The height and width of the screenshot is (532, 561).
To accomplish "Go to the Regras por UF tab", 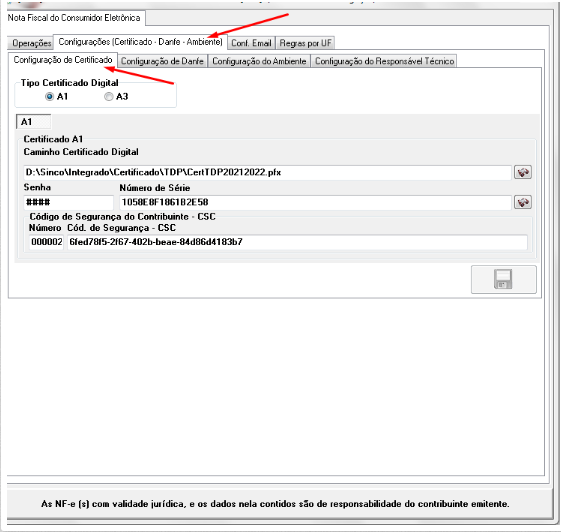I will click(305, 43).
